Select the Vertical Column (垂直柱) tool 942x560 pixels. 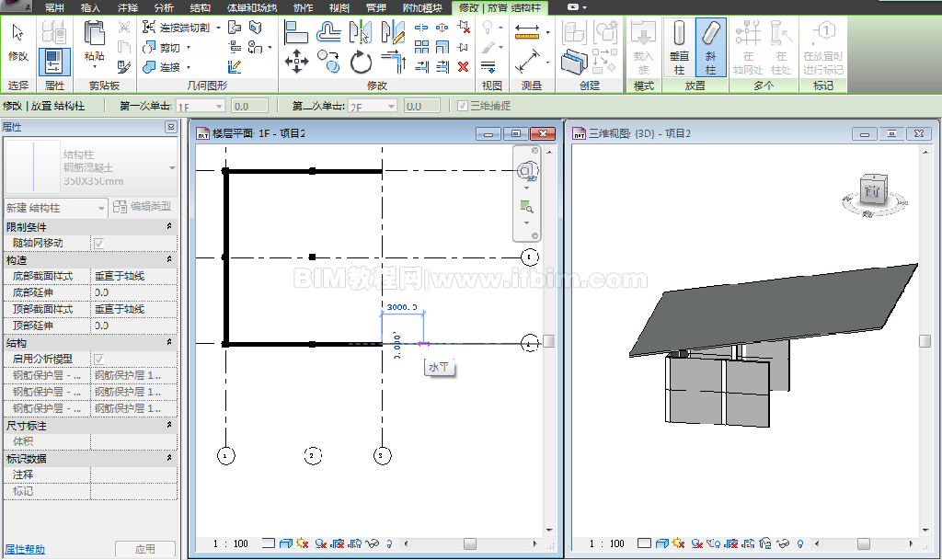click(x=679, y=46)
